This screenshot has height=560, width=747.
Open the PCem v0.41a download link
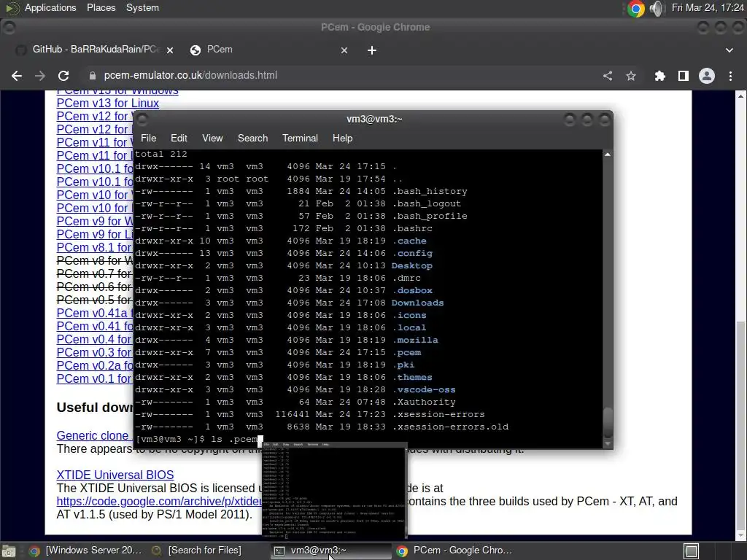(x=94, y=314)
